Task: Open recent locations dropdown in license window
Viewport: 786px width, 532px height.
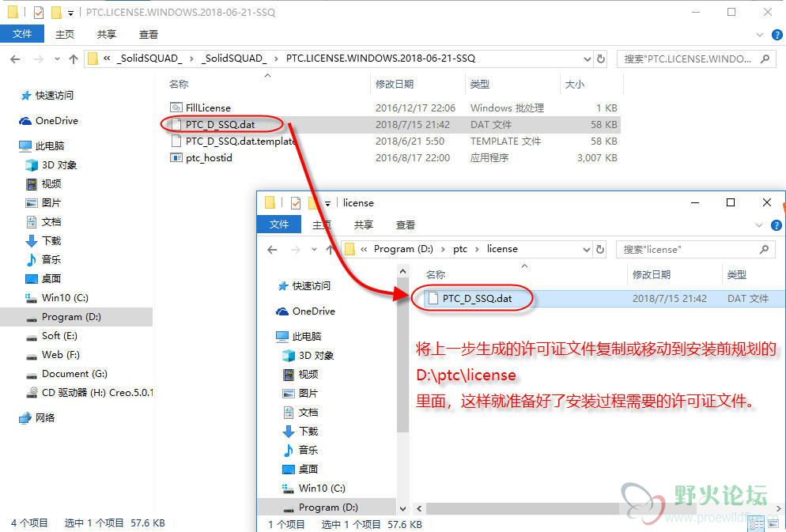Action: tap(314, 250)
